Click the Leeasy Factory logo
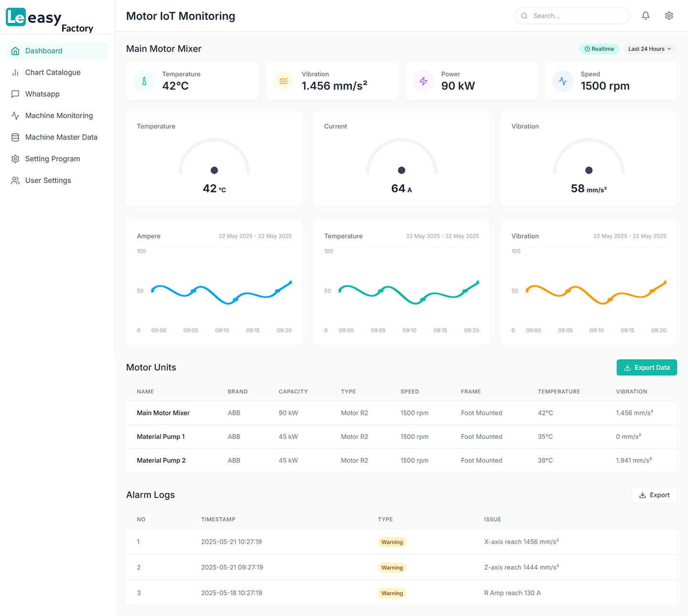 click(x=49, y=20)
